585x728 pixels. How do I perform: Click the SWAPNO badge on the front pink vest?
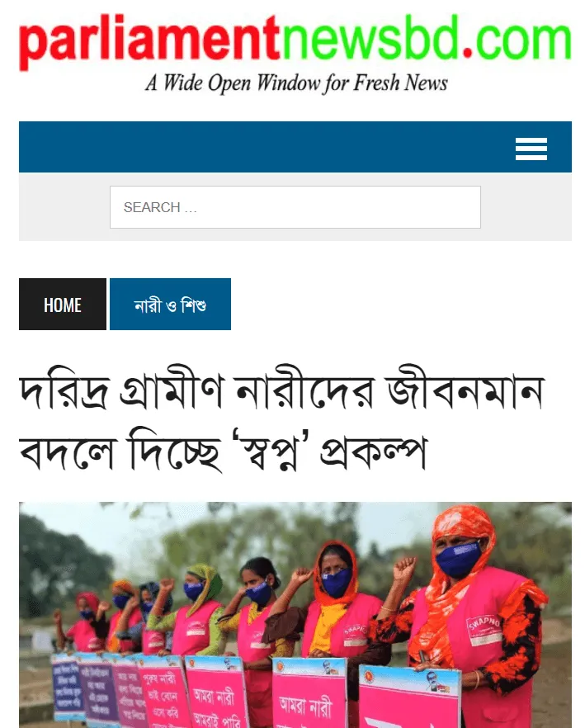click(484, 630)
